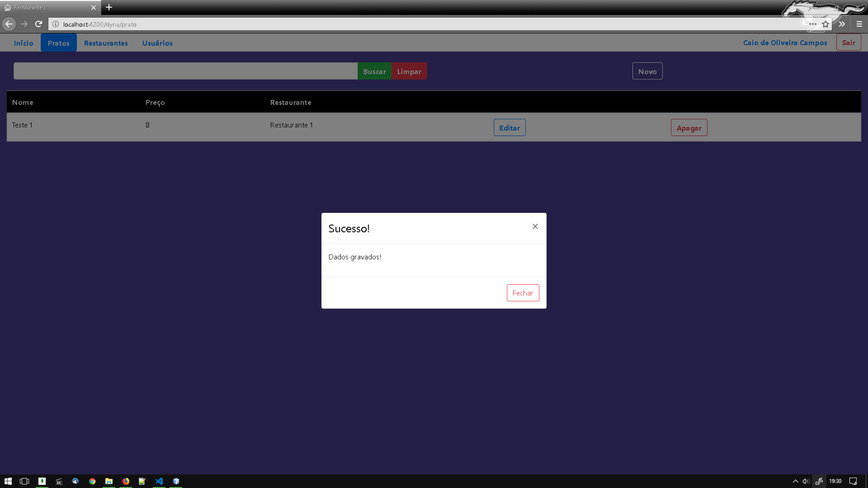Open the volume speaker icon in tray
This screenshot has width=868, height=488.
806,481
